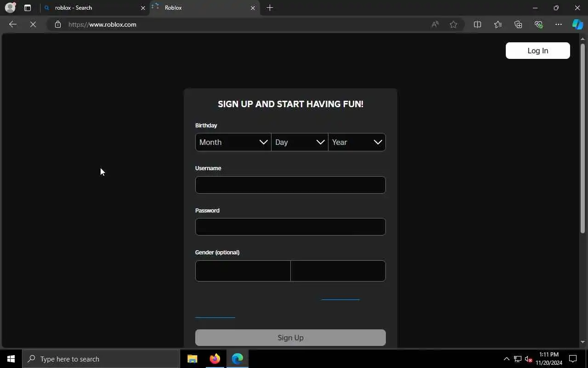
Task: Switch to the roblox - Search tab
Action: coord(95,8)
